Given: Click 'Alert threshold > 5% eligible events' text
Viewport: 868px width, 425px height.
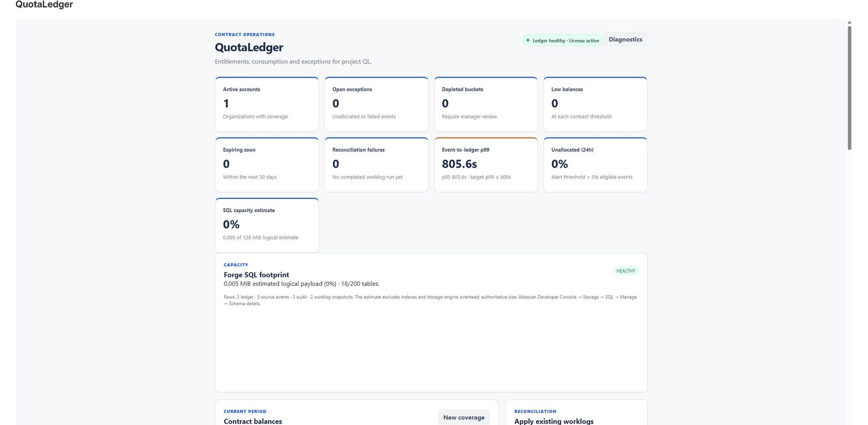Looking at the screenshot, I should pos(592,177).
